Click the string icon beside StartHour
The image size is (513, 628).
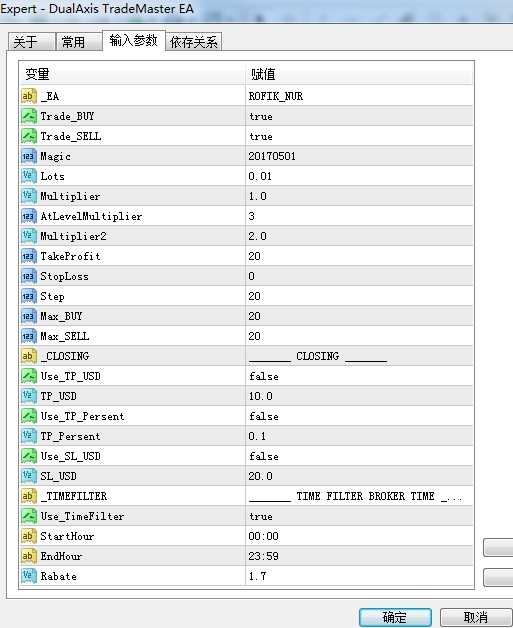click(x=28, y=536)
